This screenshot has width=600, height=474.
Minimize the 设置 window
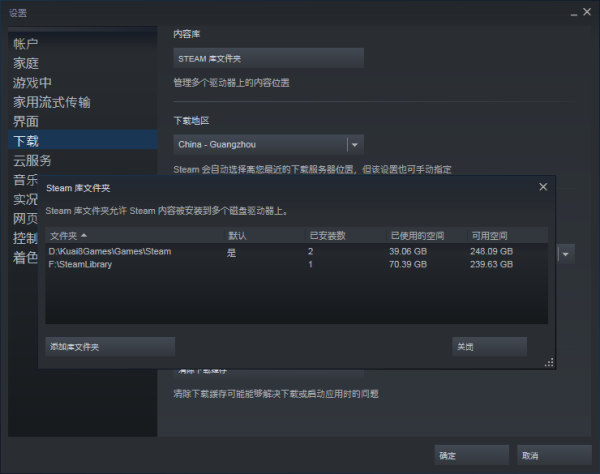pyautogui.click(x=574, y=13)
